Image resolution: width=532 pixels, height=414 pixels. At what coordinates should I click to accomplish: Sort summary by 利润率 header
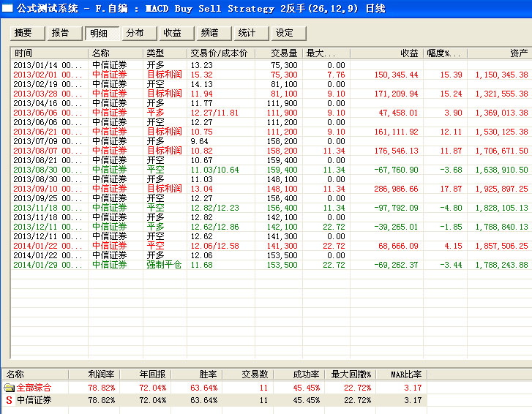[94, 375]
